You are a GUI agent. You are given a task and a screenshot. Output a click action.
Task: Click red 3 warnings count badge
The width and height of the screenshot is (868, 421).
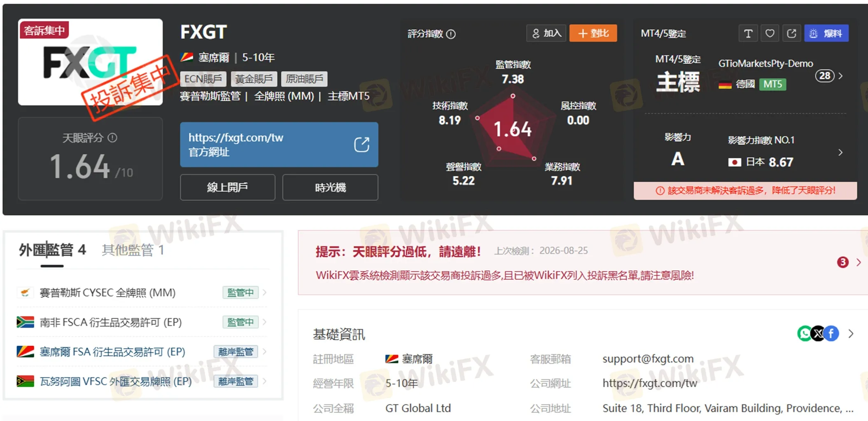[x=842, y=262]
